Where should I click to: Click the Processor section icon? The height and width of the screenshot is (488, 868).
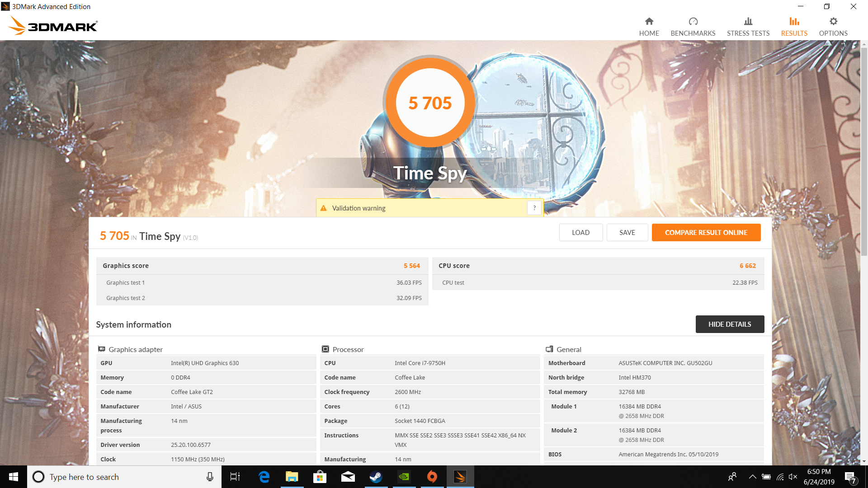tap(325, 349)
